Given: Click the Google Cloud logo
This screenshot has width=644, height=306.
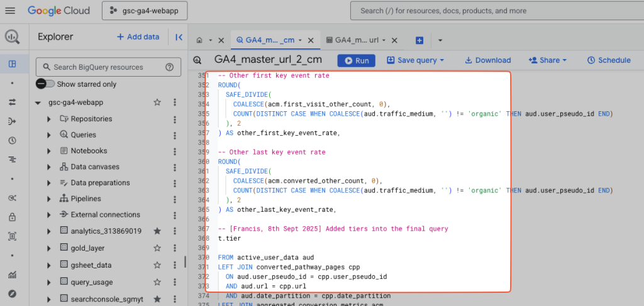Looking at the screenshot, I should coord(58,11).
